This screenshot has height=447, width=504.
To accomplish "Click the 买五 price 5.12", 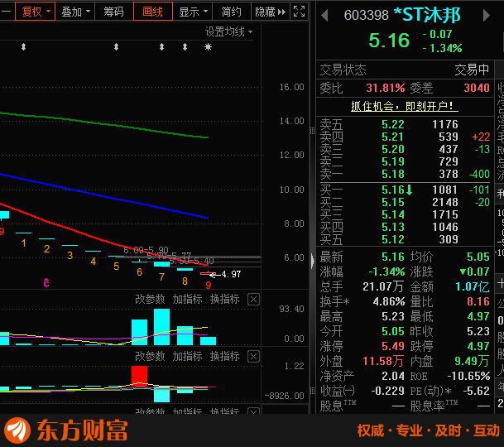I will [x=393, y=239].
